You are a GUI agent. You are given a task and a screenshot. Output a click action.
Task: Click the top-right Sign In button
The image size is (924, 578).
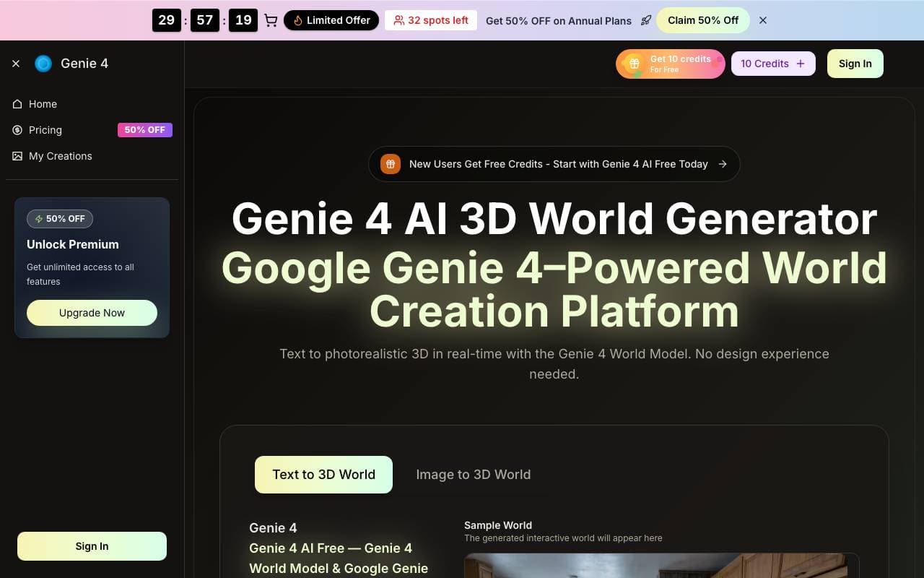pyautogui.click(x=855, y=64)
